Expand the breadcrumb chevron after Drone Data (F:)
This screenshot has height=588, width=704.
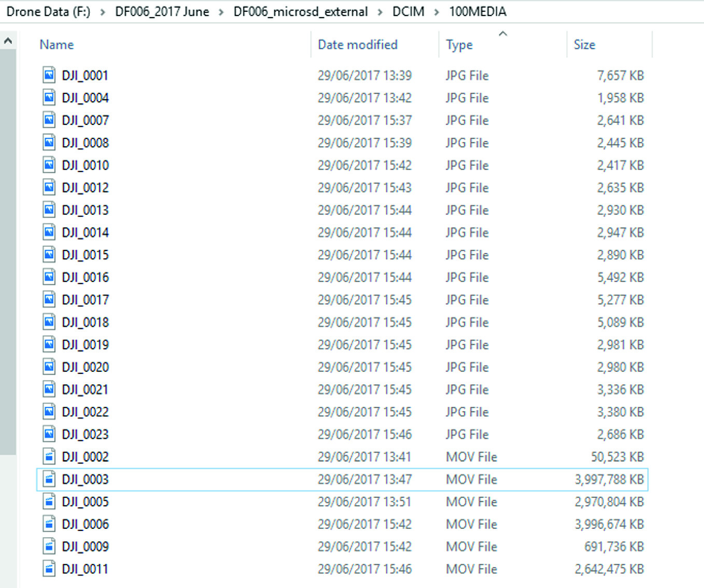tap(103, 12)
